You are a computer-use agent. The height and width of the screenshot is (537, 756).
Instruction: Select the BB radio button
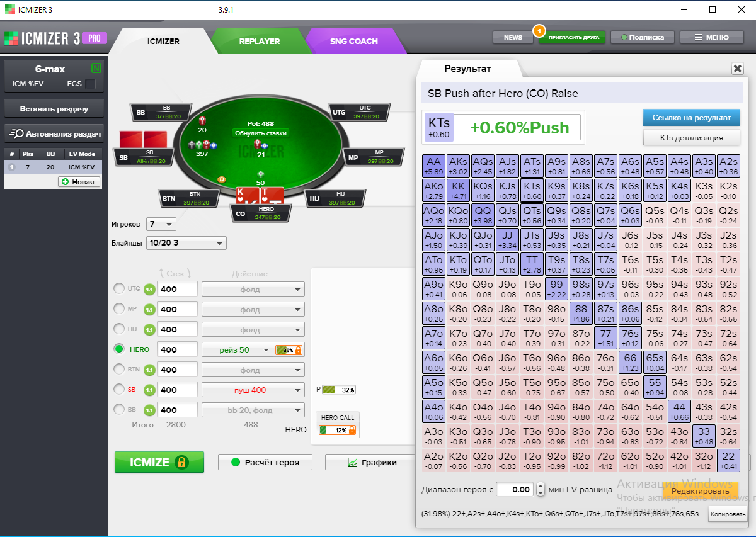pos(118,410)
